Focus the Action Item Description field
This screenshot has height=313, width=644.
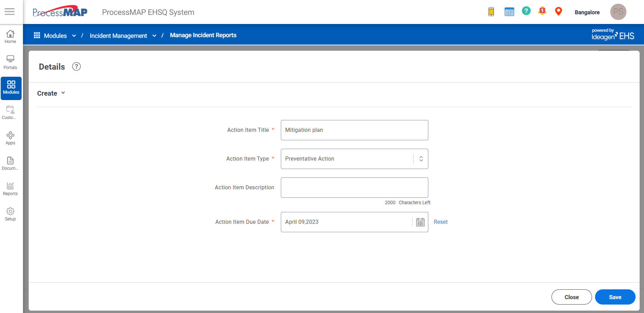[354, 188]
